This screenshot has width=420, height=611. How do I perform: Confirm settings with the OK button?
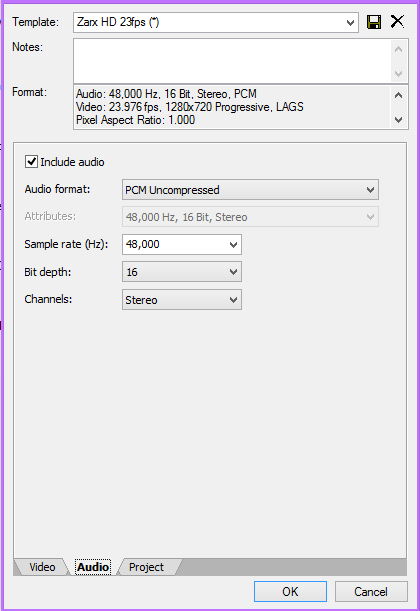(290, 592)
